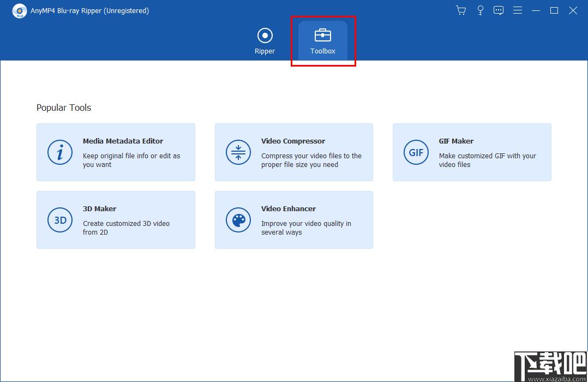This screenshot has width=588, height=382.
Task: Click the Media Metadata Editor info icon
Action: (60, 152)
